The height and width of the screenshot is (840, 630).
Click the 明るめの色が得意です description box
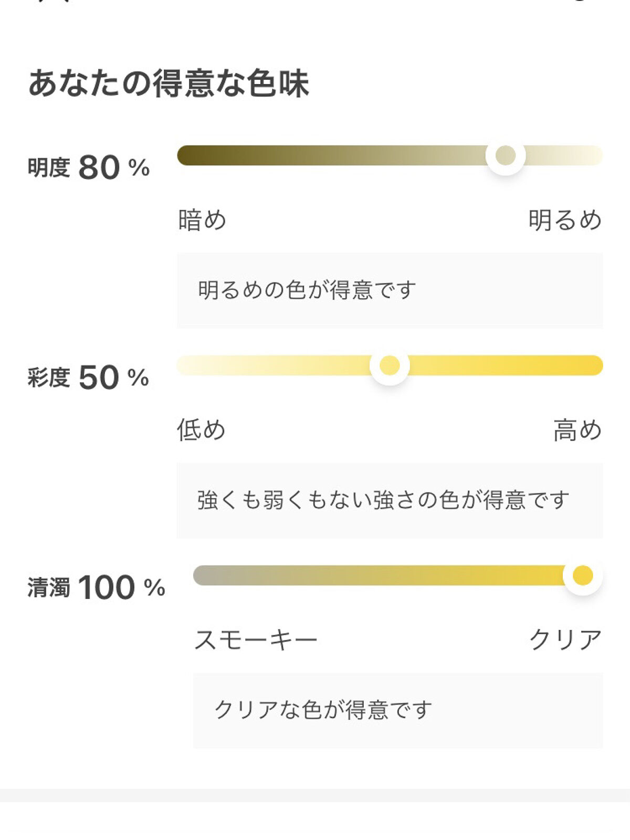tap(390, 290)
